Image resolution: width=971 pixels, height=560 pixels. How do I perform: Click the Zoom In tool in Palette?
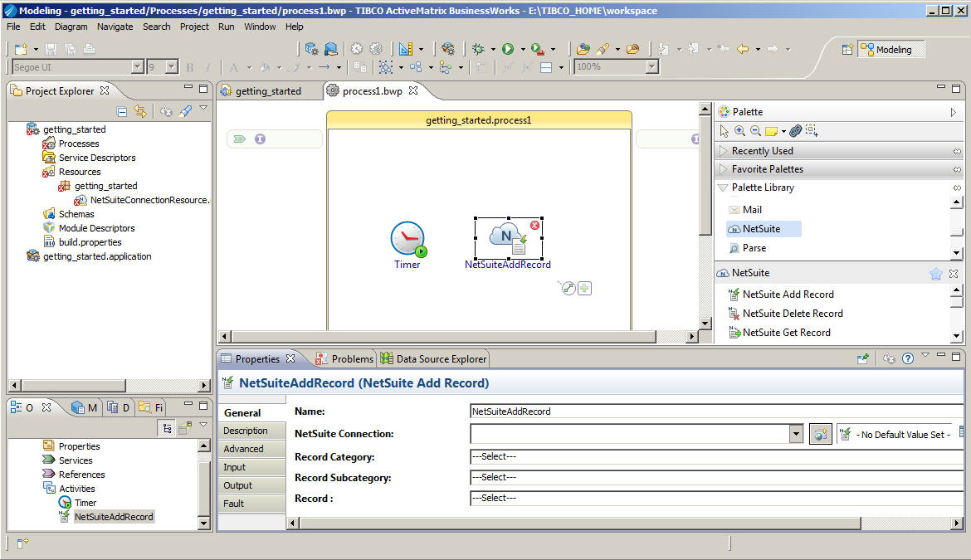click(x=739, y=131)
